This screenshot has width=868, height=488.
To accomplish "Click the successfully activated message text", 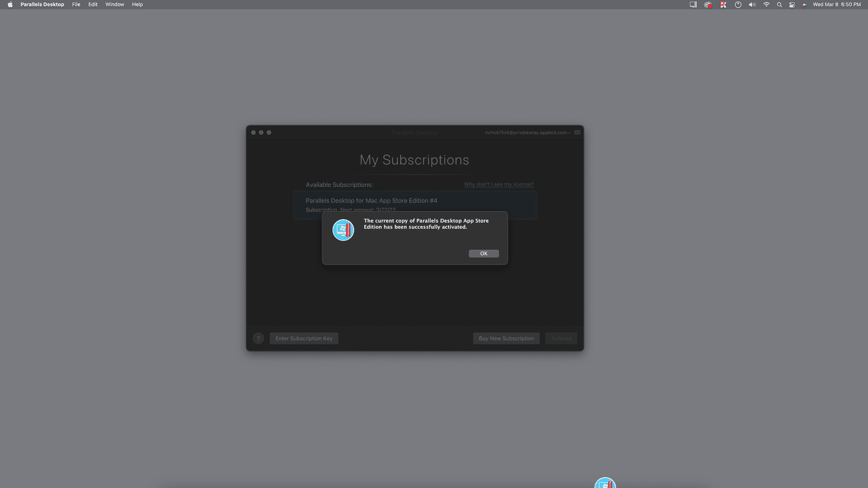I will click(426, 224).
